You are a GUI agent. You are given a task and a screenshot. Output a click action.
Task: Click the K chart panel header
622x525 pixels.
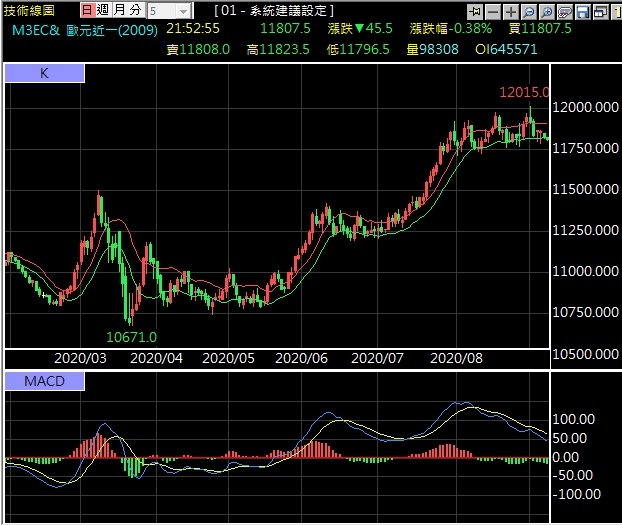click(44, 73)
